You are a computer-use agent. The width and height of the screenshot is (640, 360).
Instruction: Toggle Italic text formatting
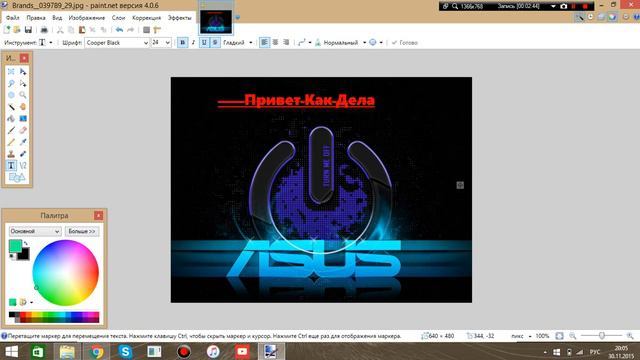coord(193,42)
